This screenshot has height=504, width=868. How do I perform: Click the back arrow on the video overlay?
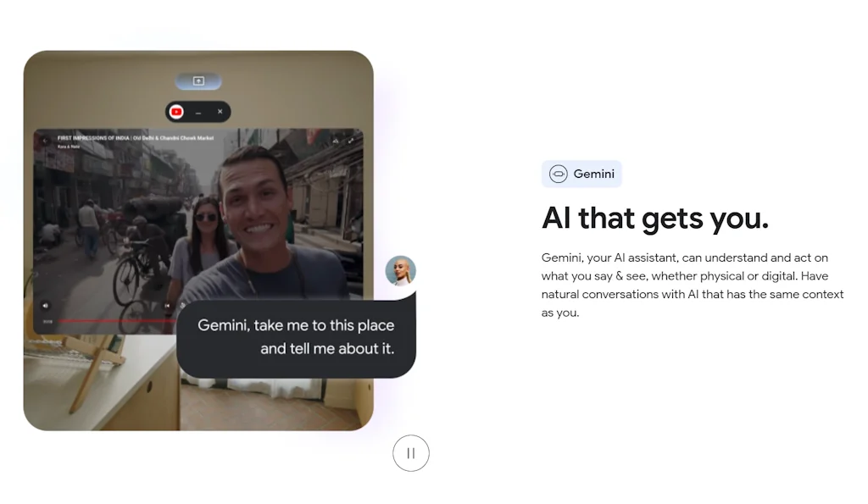[46, 140]
